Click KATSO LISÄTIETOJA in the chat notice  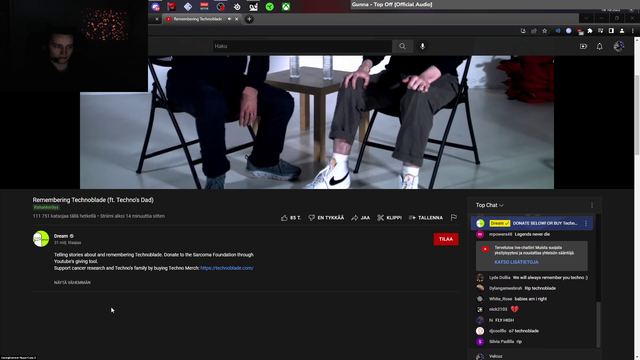(516, 262)
